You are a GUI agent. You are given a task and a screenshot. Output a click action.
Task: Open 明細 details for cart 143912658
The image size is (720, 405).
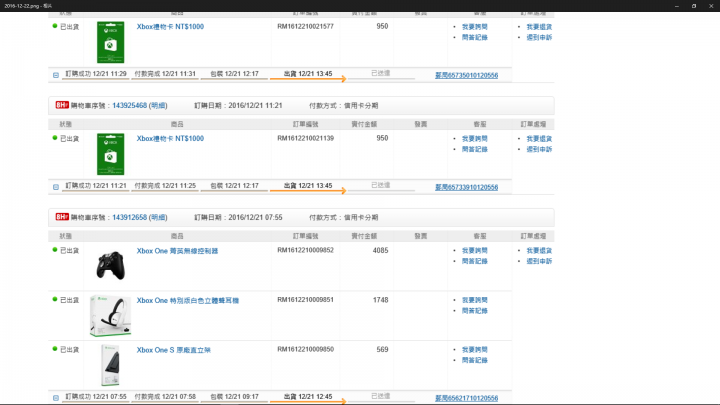coord(158,217)
